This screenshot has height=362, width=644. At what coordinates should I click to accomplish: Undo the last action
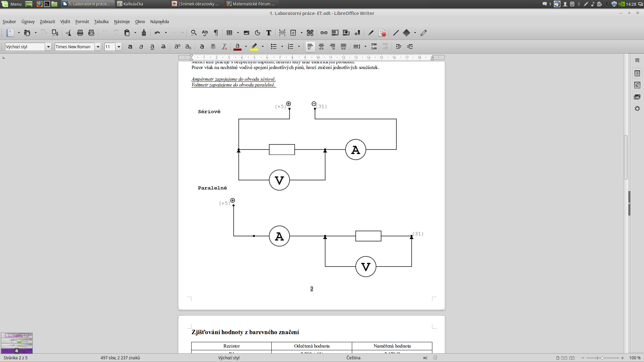(x=157, y=33)
